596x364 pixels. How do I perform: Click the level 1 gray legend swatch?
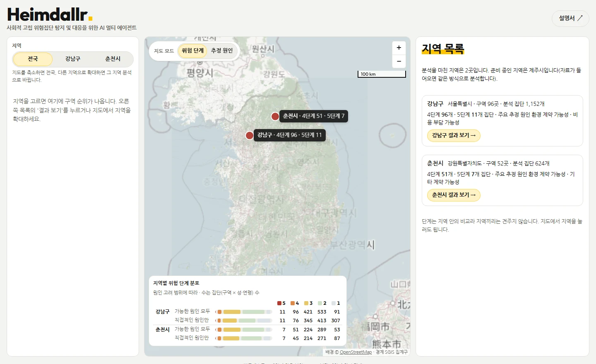coord(334,303)
